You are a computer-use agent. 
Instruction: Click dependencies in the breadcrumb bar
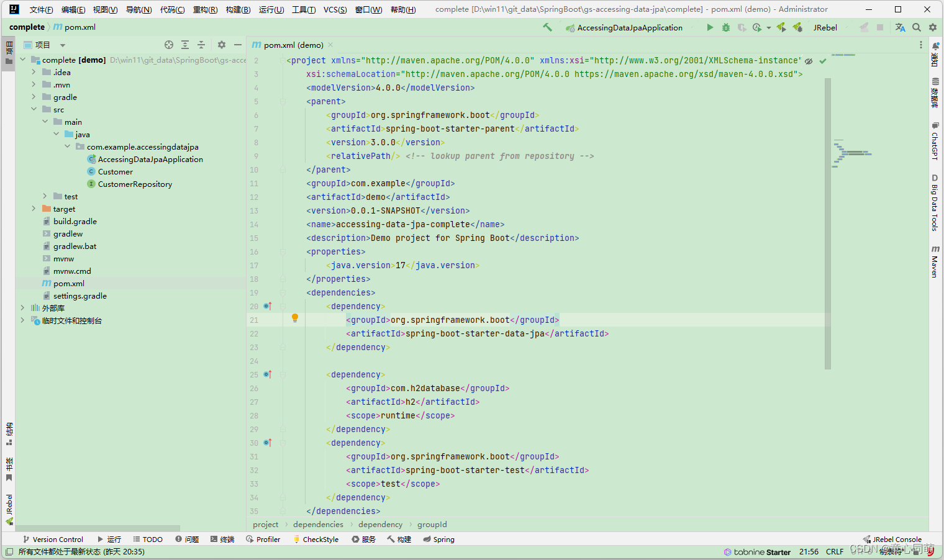[x=318, y=524]
